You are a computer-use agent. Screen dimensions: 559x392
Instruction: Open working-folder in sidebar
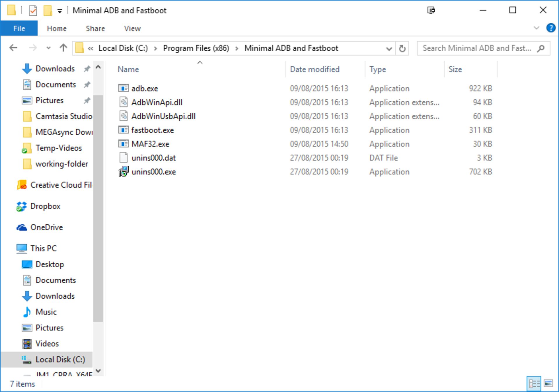click(55, 164)
